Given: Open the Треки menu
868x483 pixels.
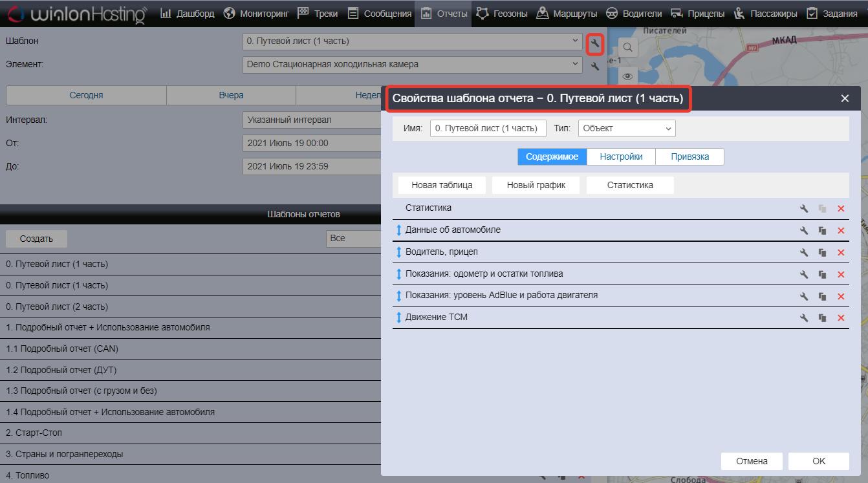Looking at the screenshot, I should coord(318,13).
